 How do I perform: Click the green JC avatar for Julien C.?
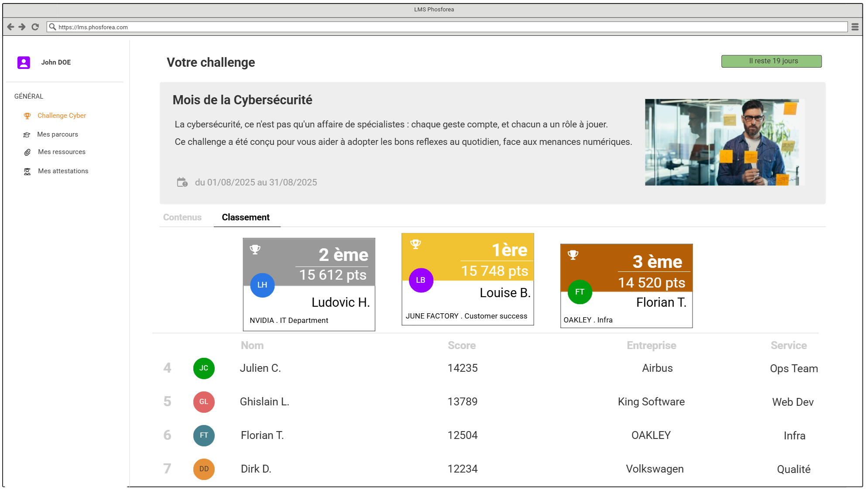204,368
